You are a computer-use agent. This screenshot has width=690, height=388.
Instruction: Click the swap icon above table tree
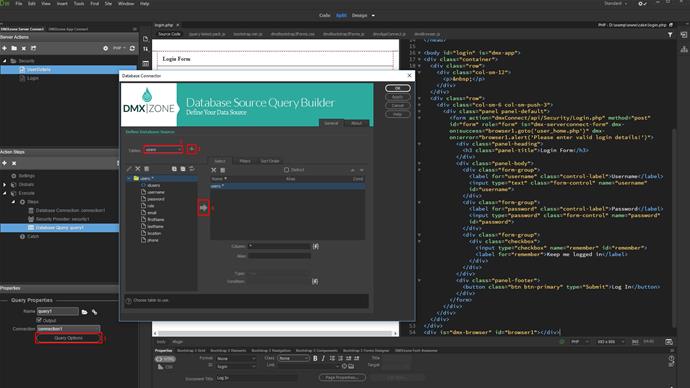tap(192, 169)
